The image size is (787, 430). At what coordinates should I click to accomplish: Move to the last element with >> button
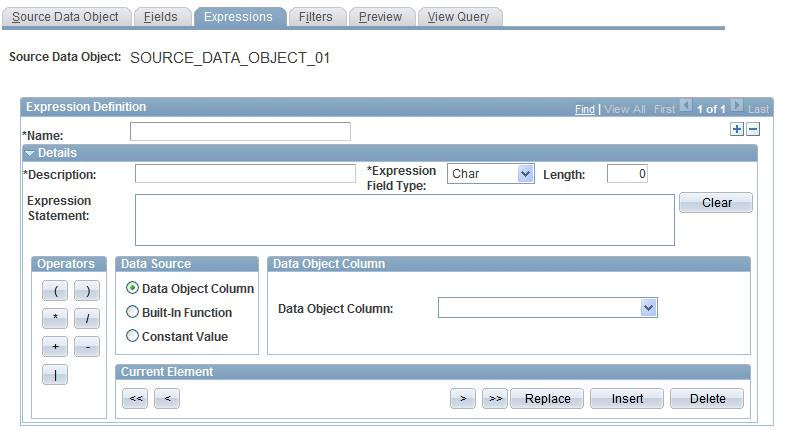[495, 399]
